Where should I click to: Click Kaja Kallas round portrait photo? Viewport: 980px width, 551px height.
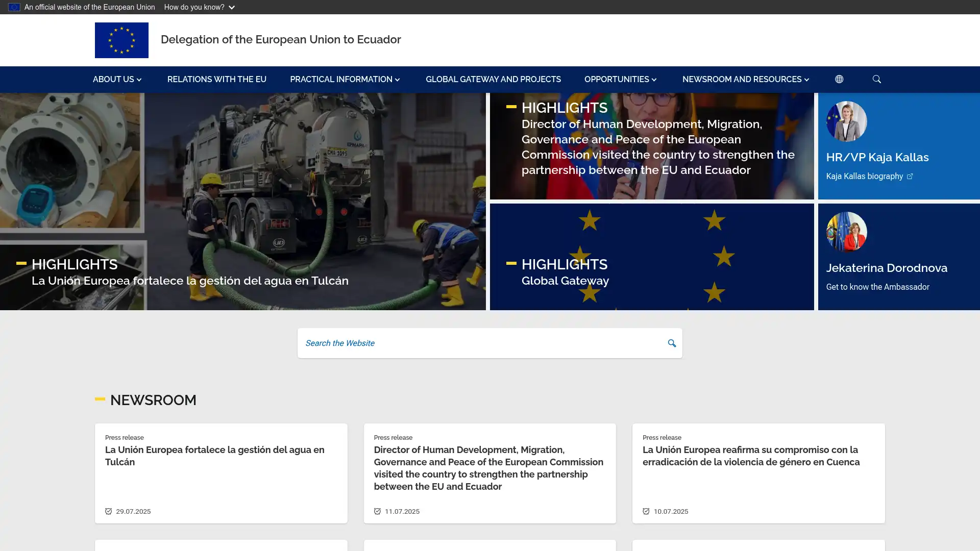click(846, 121)
